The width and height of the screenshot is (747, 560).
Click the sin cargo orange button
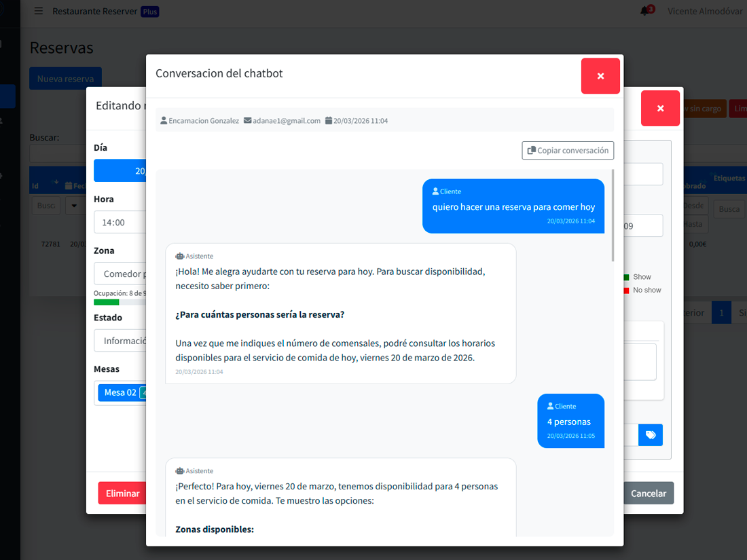705,109
